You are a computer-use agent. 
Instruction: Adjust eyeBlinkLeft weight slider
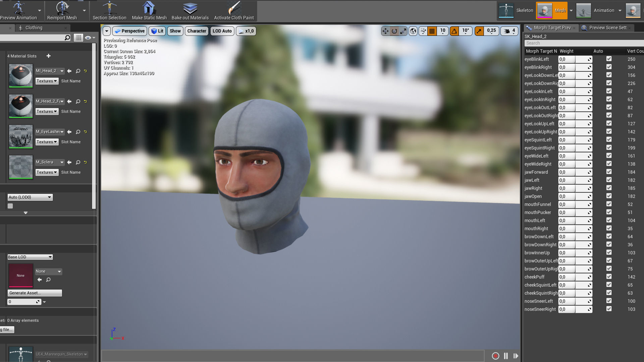pos(575,59)
